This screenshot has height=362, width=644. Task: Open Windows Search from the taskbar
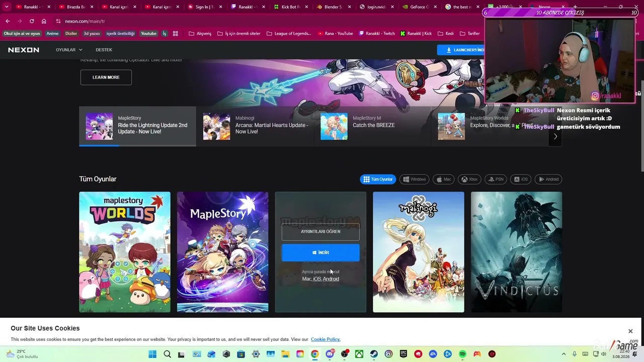coord(167,354)
